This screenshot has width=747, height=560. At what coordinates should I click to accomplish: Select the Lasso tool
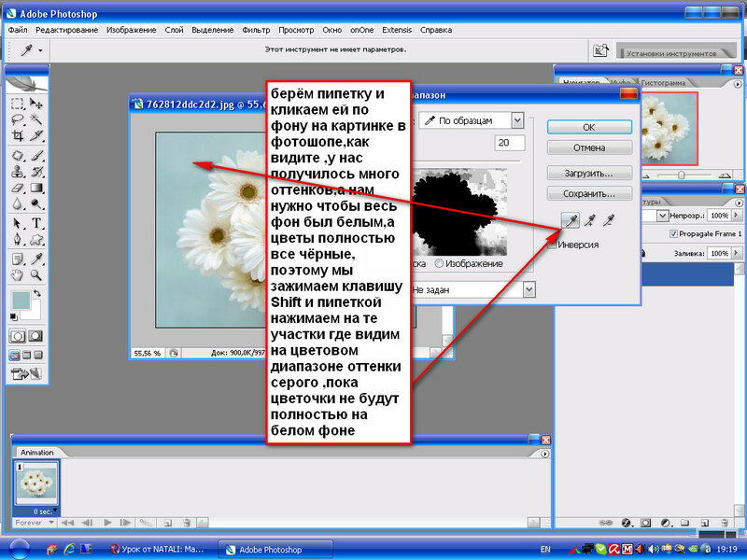point(17,119)
